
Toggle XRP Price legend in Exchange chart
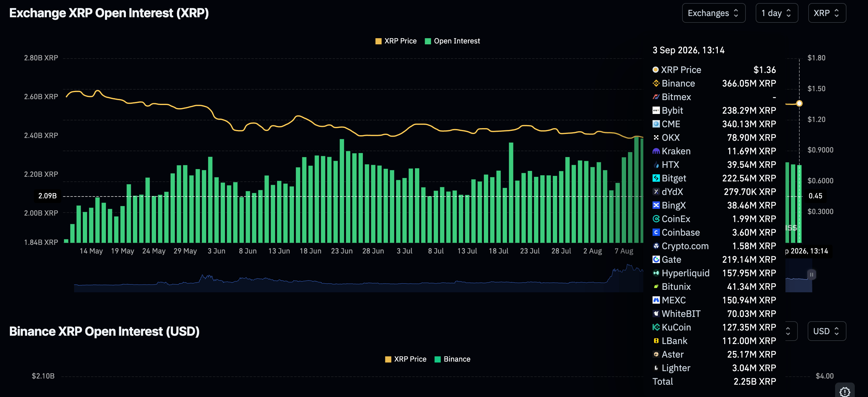(396, 41)
